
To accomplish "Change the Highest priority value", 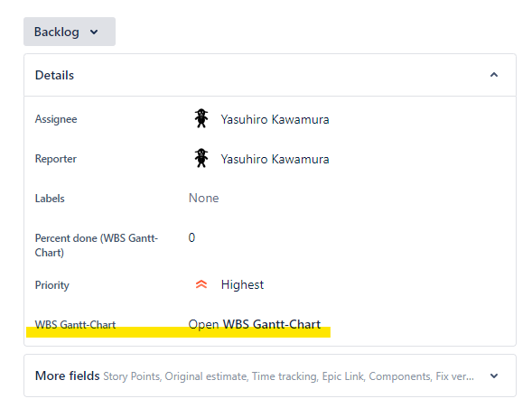I will [242, 284].
